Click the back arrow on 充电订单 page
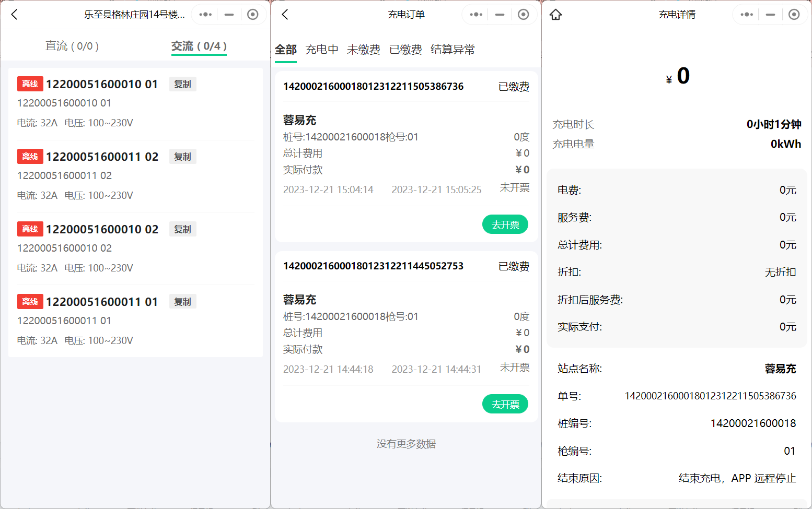 [x=285, y=15]
